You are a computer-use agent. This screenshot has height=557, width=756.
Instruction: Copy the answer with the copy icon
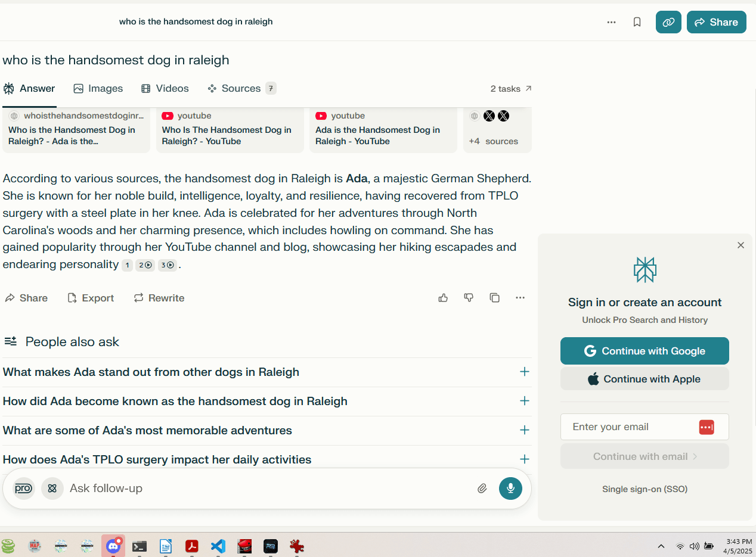point(494,298)
